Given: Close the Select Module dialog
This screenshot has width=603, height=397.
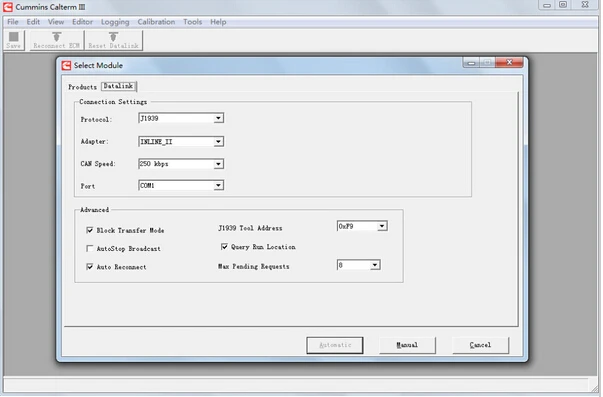Looking at the screenshot, I should click(x=509, y=62).
